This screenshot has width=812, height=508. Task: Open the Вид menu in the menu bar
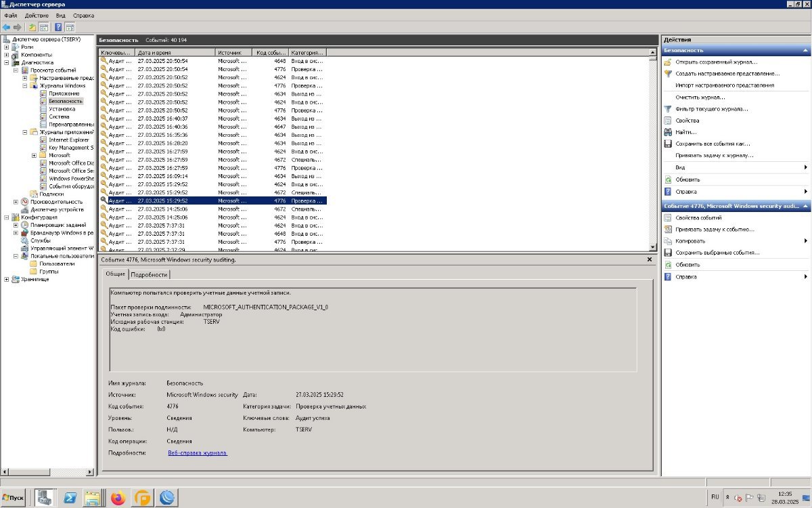pos(61,15)
